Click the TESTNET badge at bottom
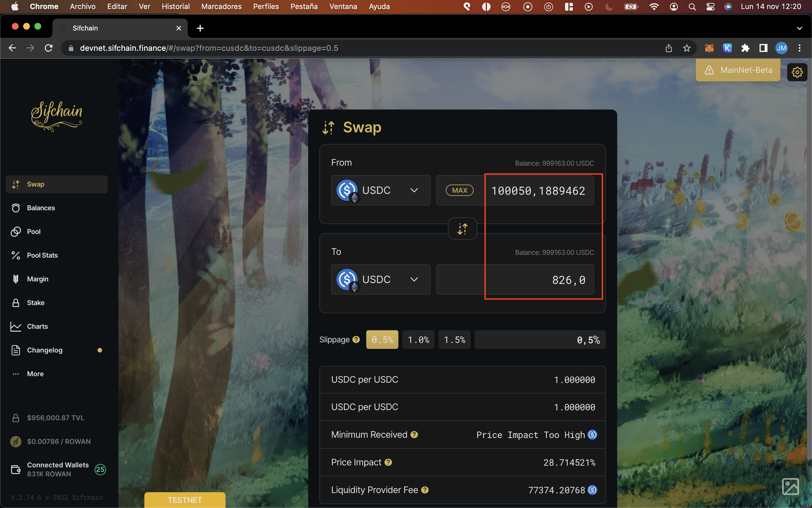 tap(185, 500)
